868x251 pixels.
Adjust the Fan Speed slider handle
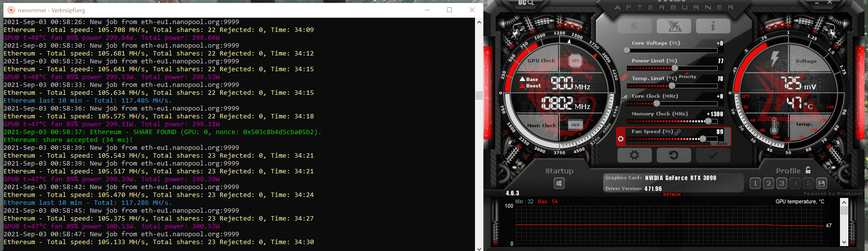(x=703, y=139)
